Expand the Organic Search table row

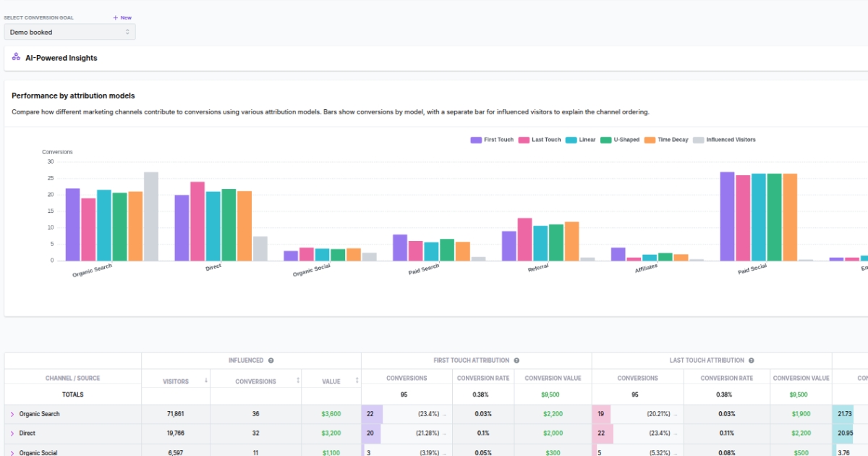pyautogui.click(x=12, y=414)
